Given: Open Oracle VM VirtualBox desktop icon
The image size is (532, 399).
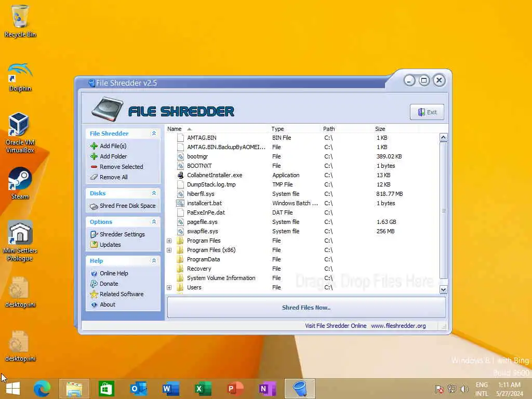Looking at the screenshot, I should click(20, 132).
